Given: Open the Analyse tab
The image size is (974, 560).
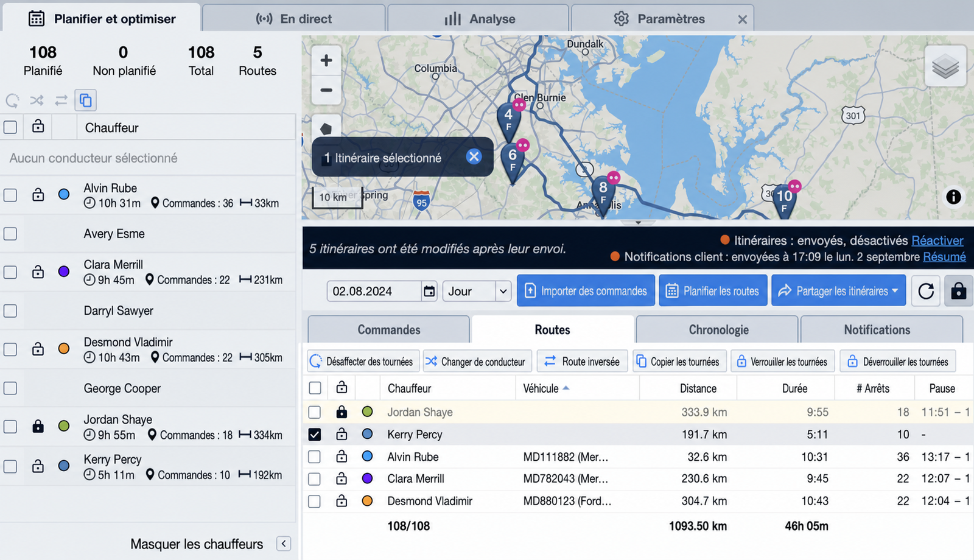Looking at the screenshot, I should [479, 18].
